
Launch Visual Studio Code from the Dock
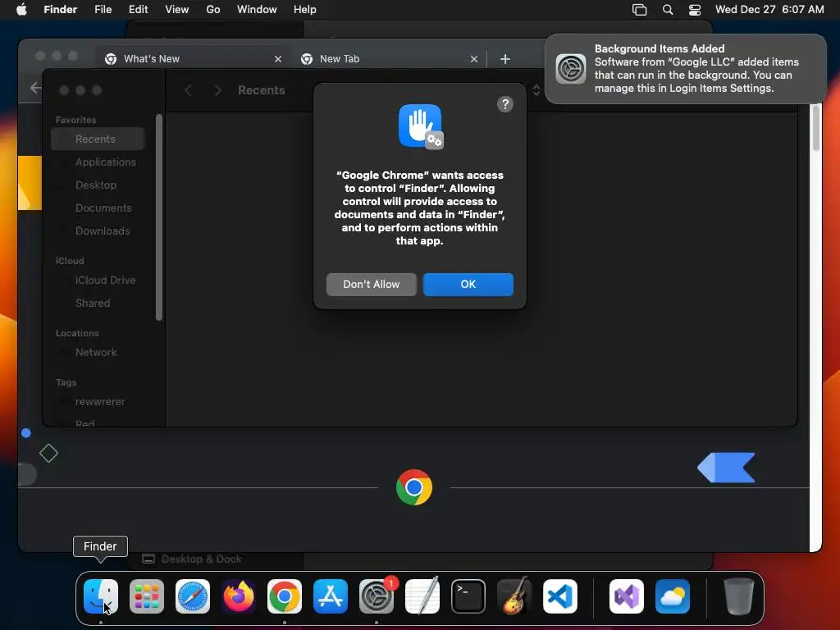(559, 596)
